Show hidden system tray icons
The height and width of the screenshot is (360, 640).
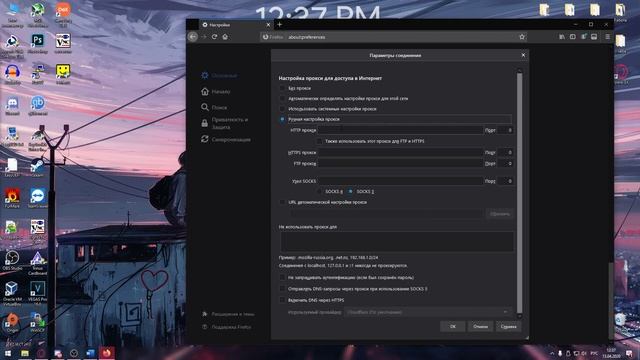[x=552, y=353]
